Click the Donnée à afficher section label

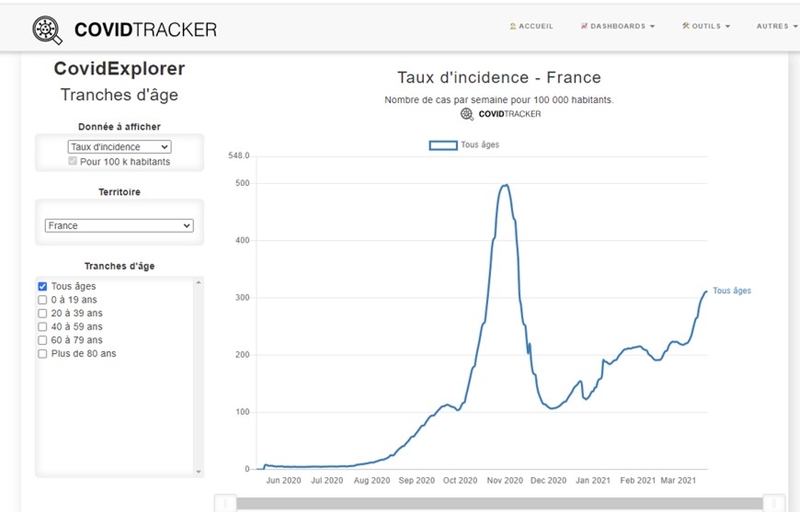119,126
